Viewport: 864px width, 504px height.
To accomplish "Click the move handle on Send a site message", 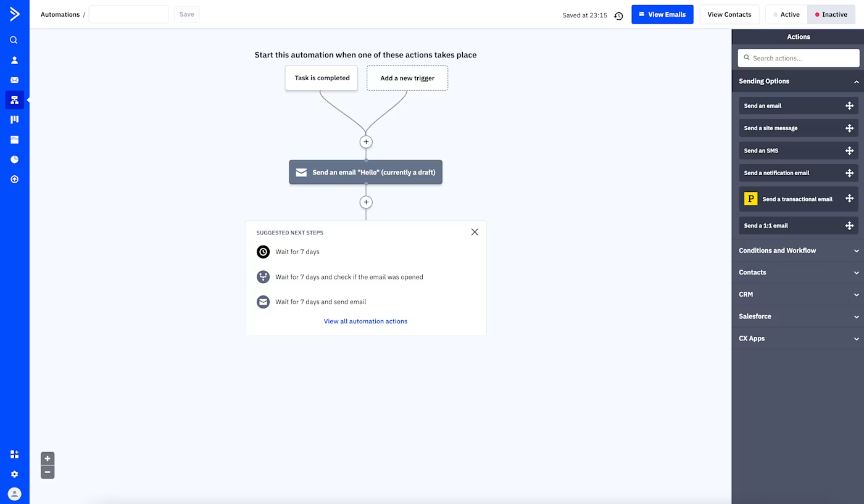I will [x=849, y=128].
